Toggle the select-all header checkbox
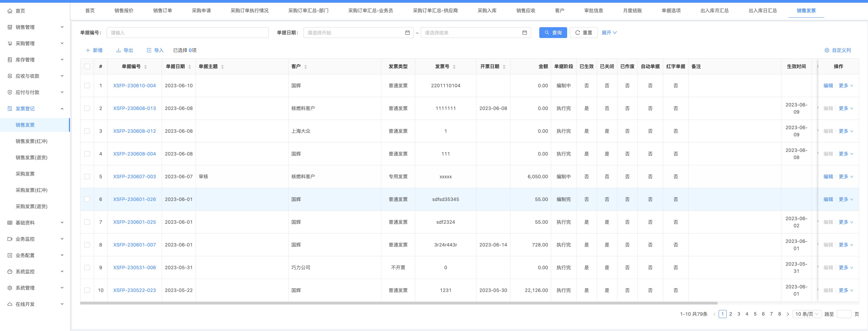Image resolution: width=868 pixels, height=331 pixels. click(x=87, y=66)
